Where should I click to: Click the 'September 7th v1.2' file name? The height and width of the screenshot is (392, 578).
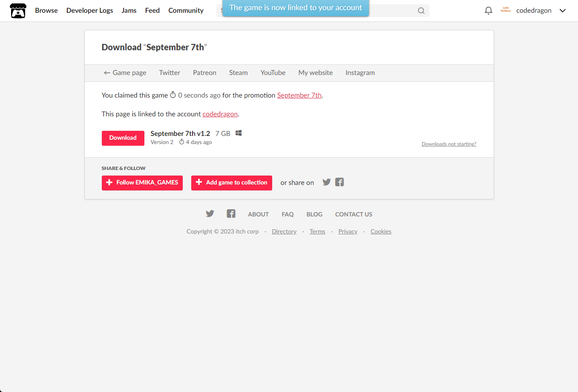coord(180,134)
